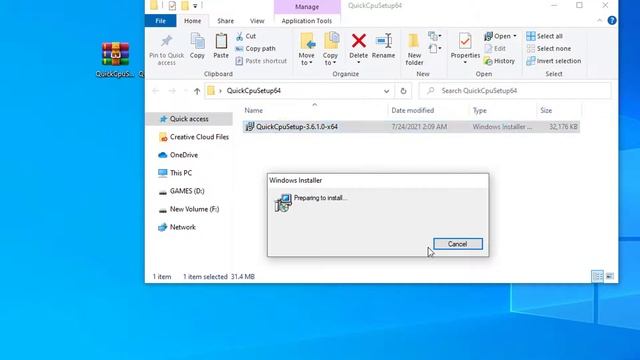Switch to the Home ribbon tab

point(192,21)
